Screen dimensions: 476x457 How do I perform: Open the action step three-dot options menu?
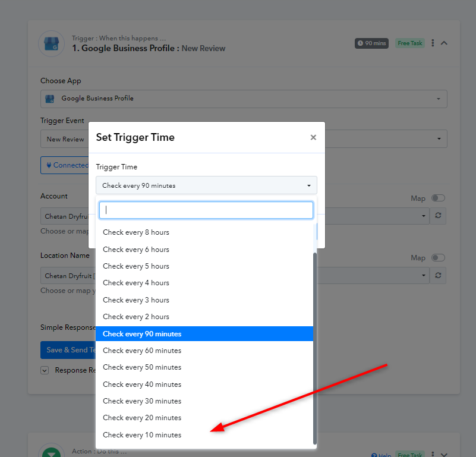[433, 454]
